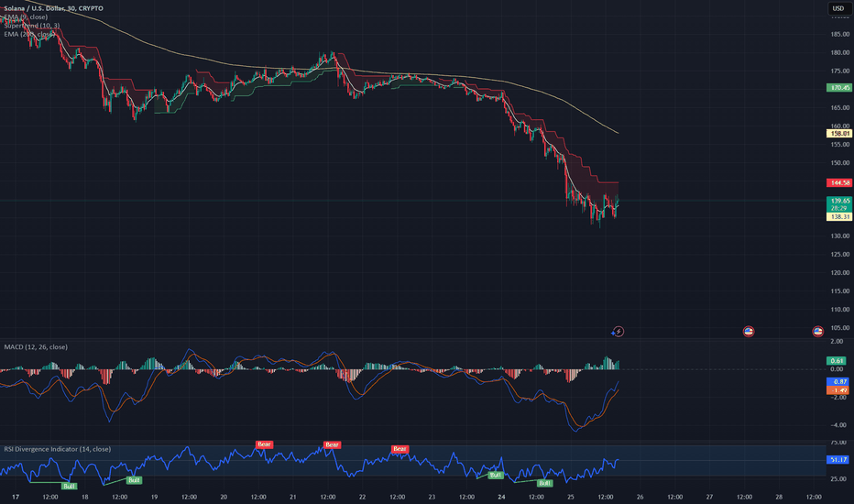Click the 138.31 price label

coord(839,217)
